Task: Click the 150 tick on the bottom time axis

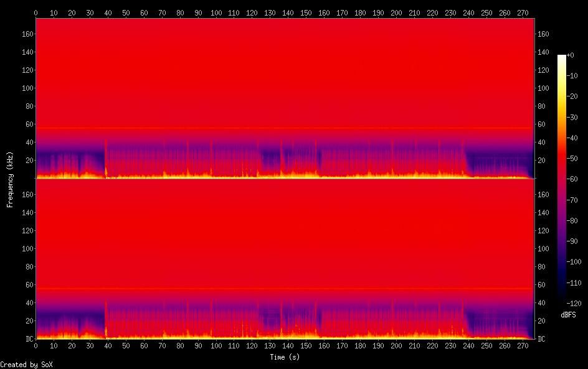Action: [306, 345]
